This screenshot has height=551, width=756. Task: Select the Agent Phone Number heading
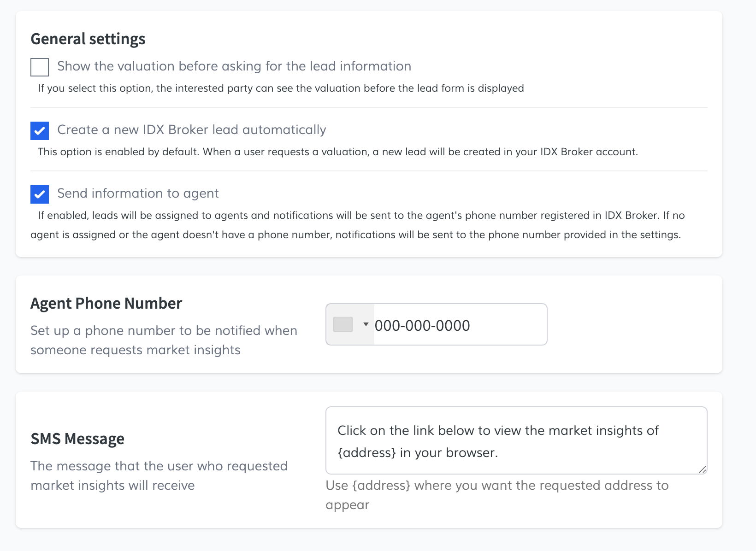pos(106,304)
